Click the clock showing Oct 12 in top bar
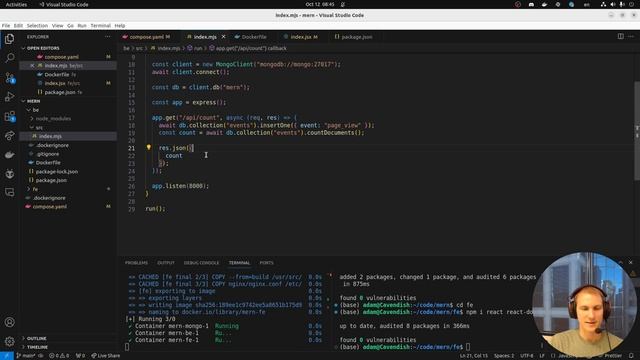The width and height of the screenshot is (640, 360). 320,4
